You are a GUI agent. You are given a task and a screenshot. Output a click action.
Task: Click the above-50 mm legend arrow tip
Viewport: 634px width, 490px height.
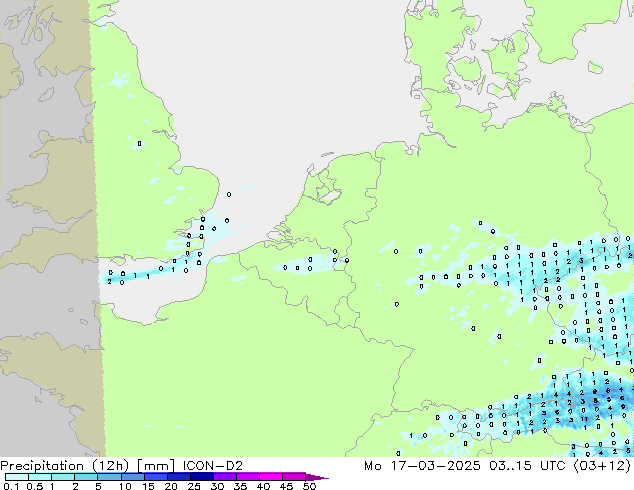pos(317,477)
